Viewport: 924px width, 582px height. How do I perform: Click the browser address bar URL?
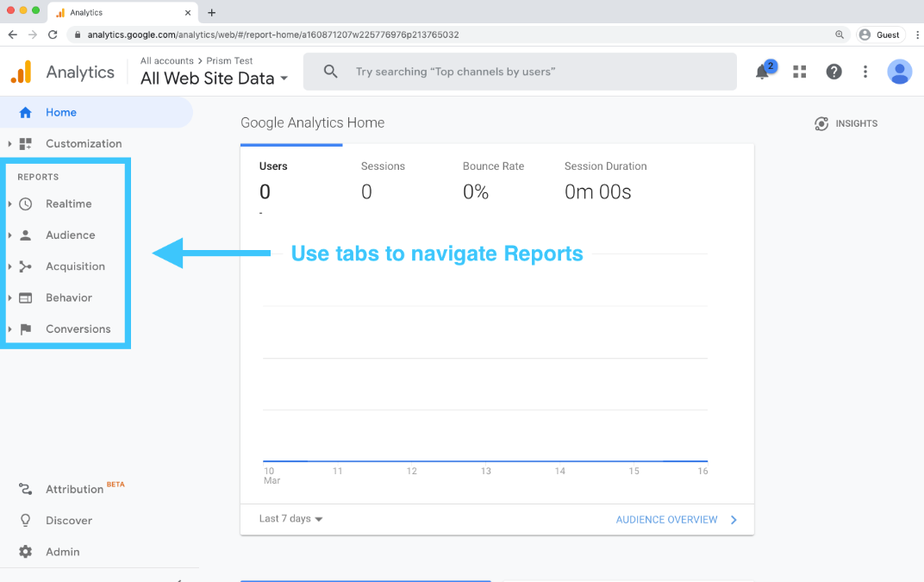(273, 34)
